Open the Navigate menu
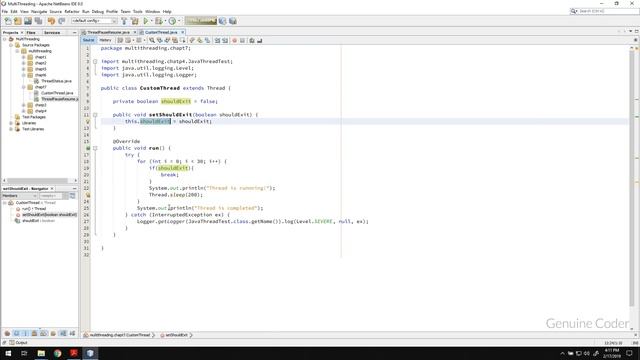The height and width of the screenshot is (360, 640). 39,11
